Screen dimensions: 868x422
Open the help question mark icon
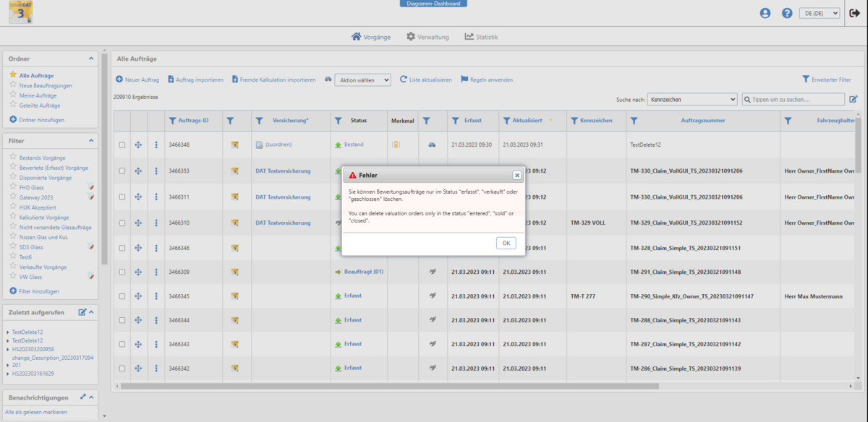(x=787, y=13)
